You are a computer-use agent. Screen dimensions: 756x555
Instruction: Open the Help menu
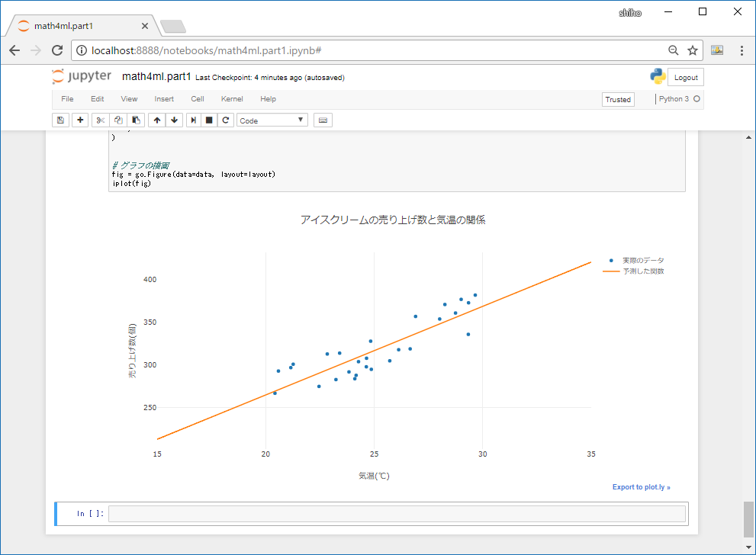point(268,99)
